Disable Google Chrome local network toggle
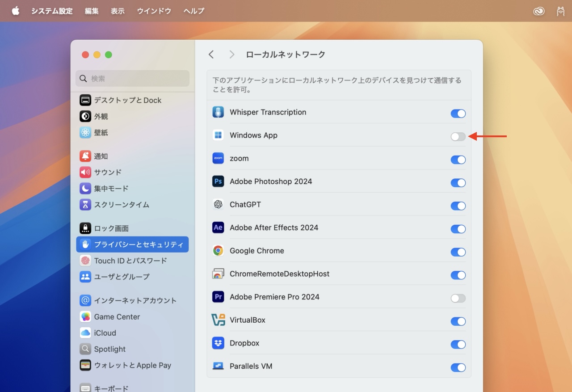 (458, 252)
